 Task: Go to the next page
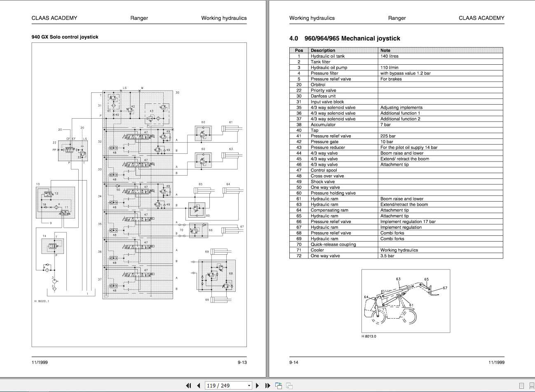pos(257,385)
